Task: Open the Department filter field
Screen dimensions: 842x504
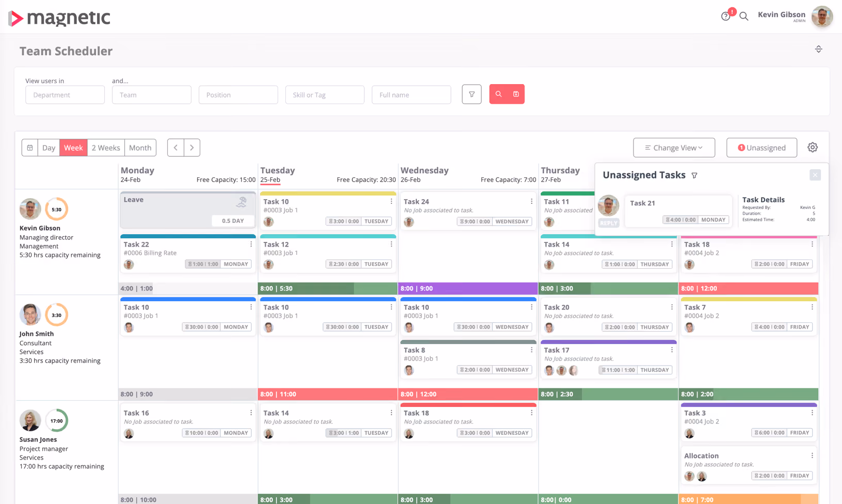Action: pos(65,95)
